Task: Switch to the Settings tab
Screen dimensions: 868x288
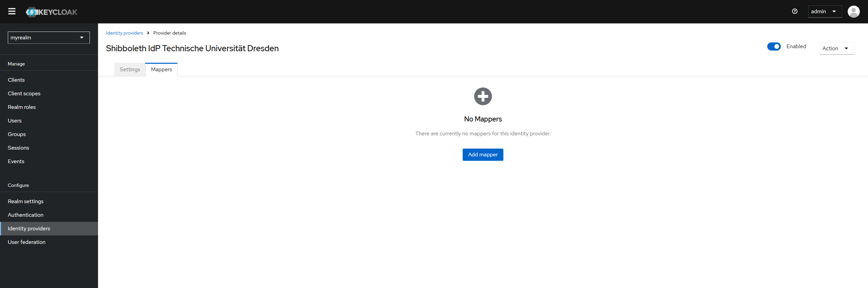Action: pyautogui.click(x=130, y=70)
